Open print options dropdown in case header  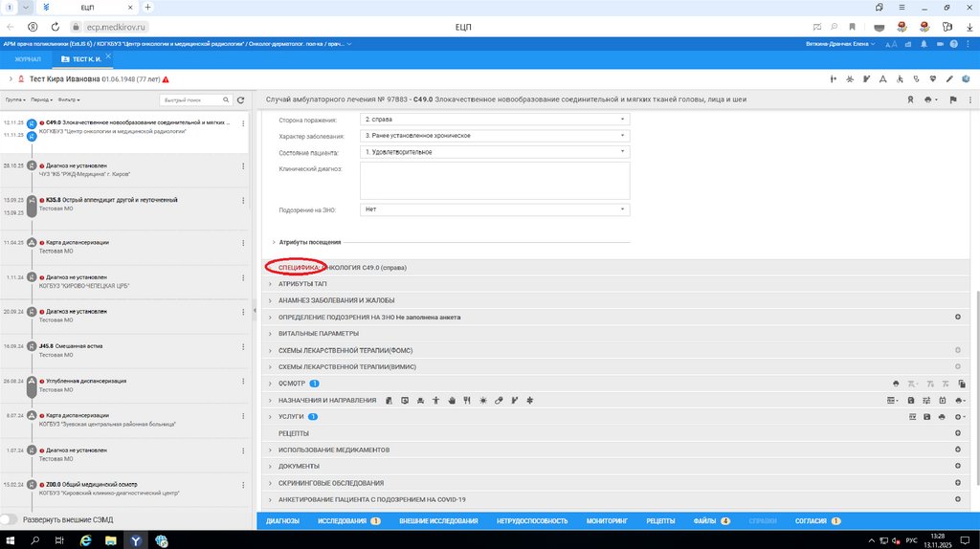coord(930,99)
